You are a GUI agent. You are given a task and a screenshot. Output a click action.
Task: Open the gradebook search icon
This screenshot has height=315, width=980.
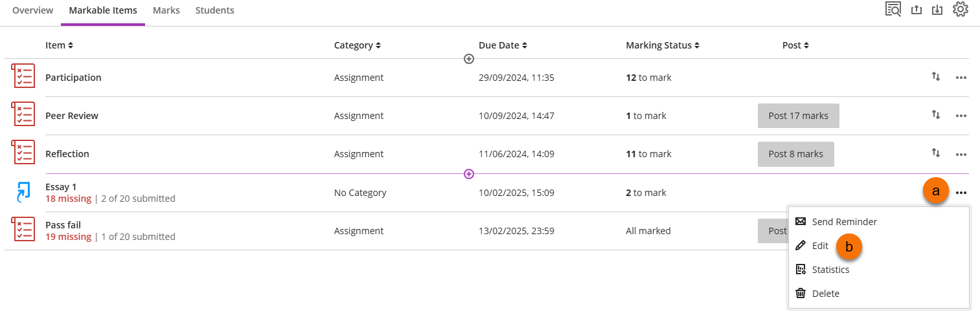pyautogui.click(x=893, y=10)
